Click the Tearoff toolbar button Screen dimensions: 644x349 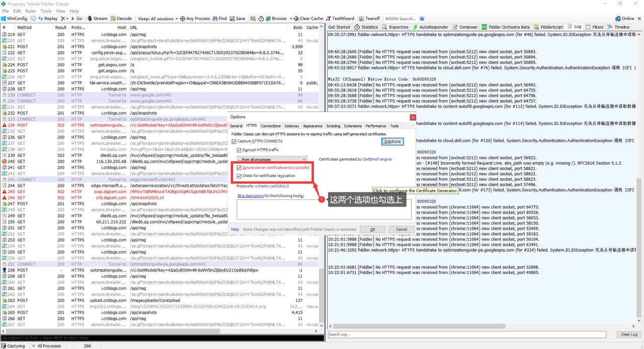click(x=369, y=19)
